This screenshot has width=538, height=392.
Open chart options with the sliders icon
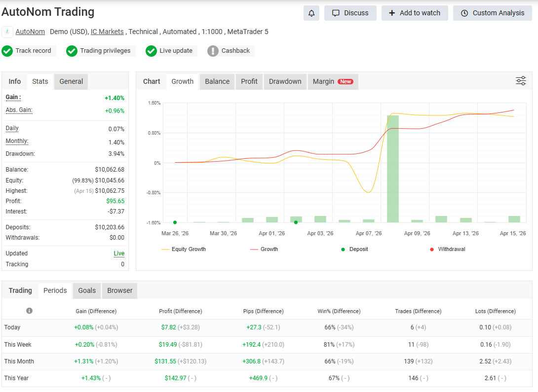click(521, 80)
